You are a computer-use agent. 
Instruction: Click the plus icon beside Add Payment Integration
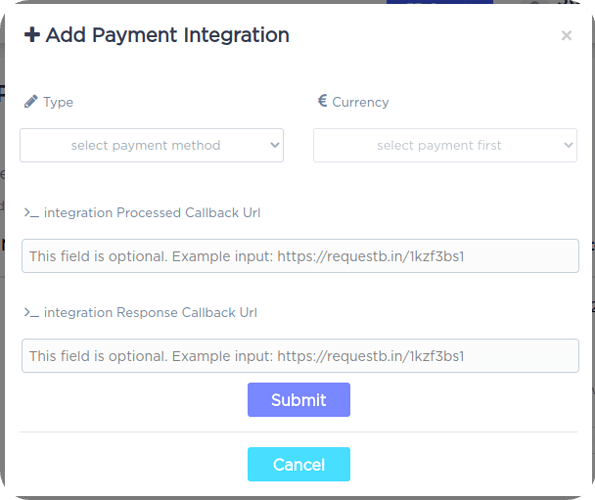[32, 35]
